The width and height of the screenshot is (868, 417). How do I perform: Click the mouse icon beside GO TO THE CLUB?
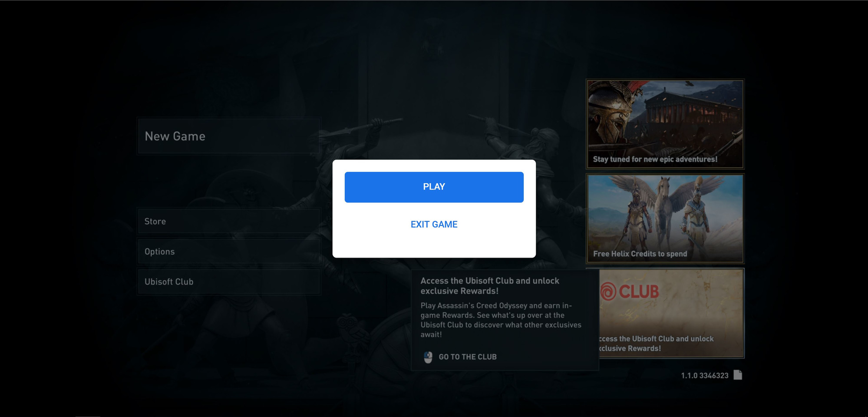428,357
